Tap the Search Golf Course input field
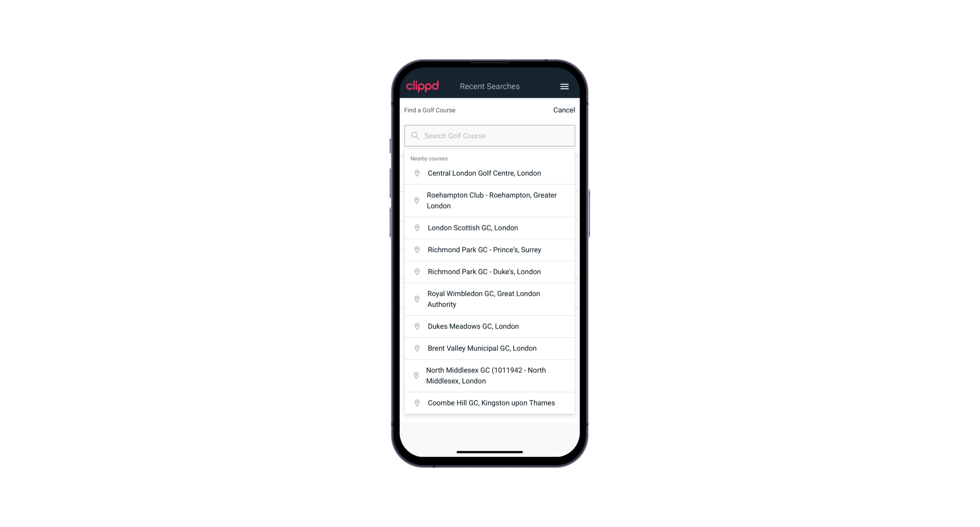The image size is (980, 527). [x=489, y=136]
